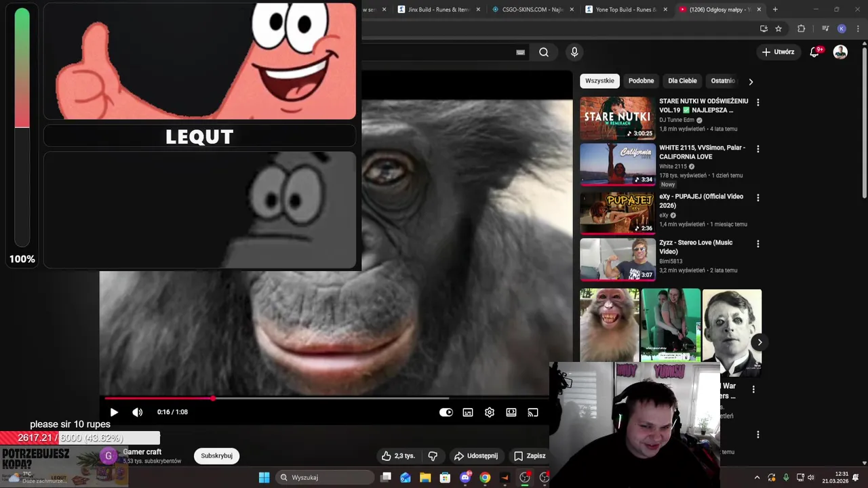Switch to Jinx Build browser tab
This screenshot has height=488, width=868.
pos(437,9)
